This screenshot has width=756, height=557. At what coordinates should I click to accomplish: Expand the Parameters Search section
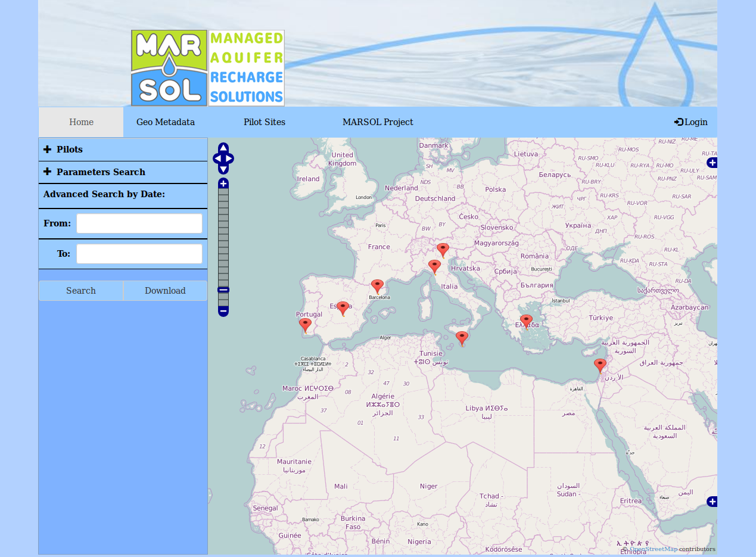[123, 172]
